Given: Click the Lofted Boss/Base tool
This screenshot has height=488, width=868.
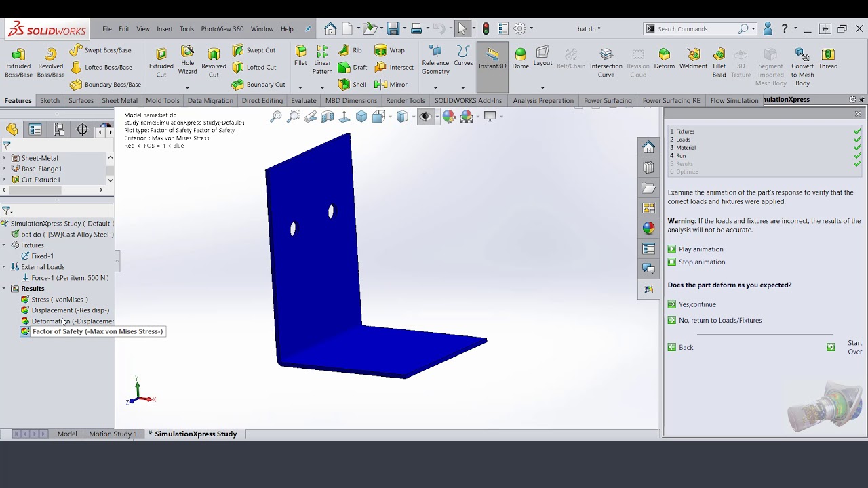Looking at the screenshot, I should click(x=101, y=67).
